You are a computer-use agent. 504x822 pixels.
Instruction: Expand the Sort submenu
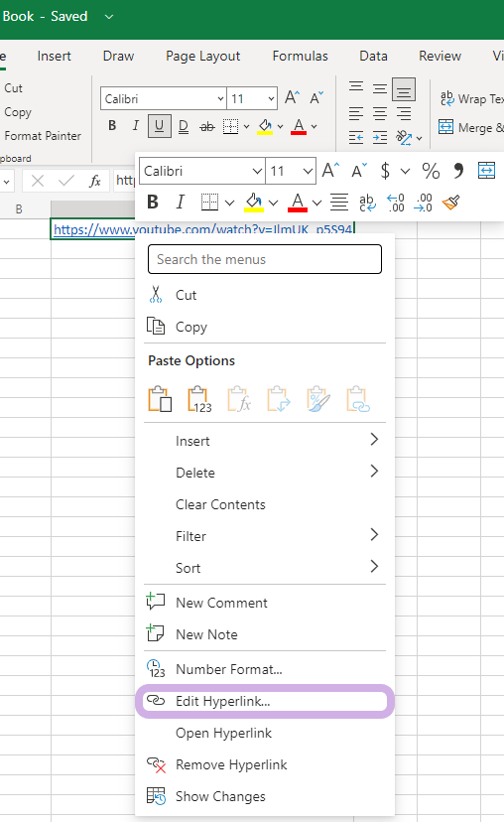point(265,568)
